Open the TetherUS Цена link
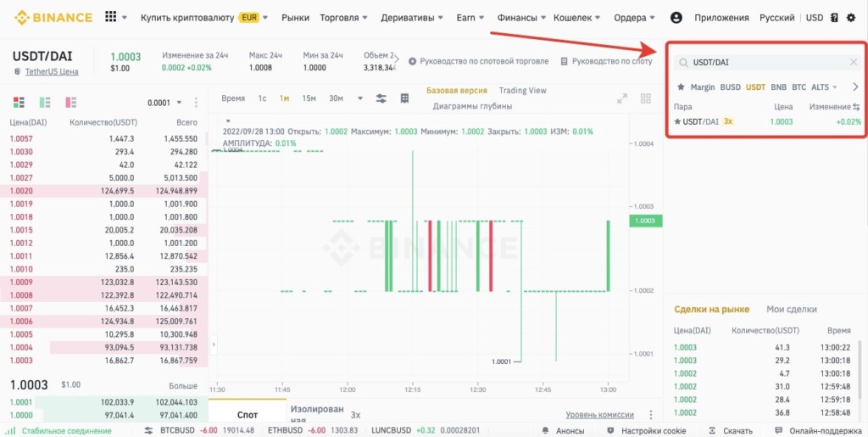 point(52,71)
